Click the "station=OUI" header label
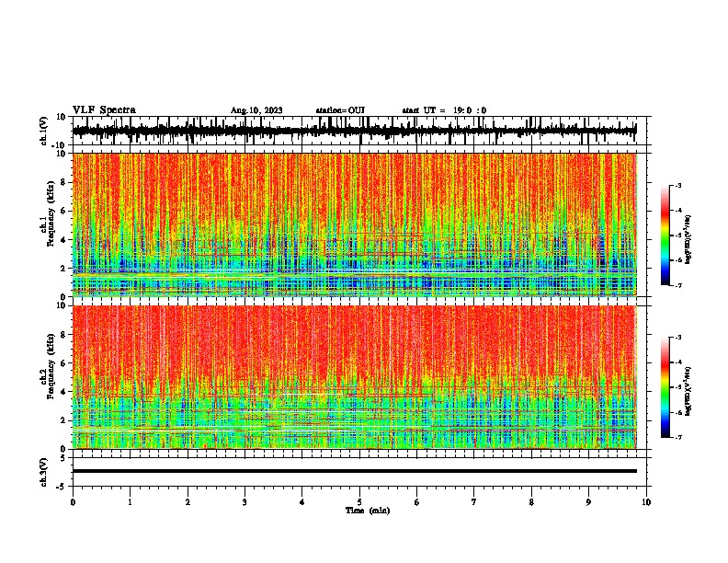Viewport: 728px width, 563px height. tap(340, 110)
